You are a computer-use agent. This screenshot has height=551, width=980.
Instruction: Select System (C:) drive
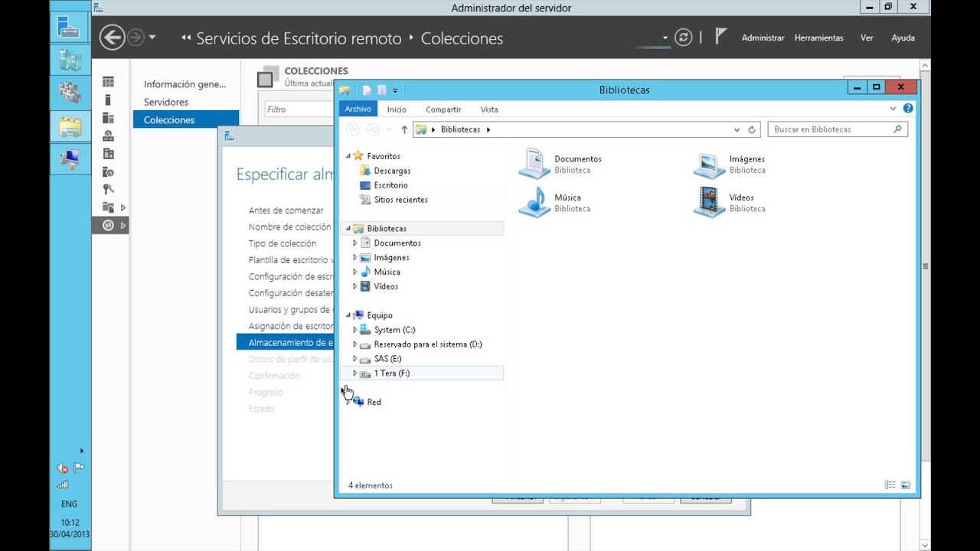394,330
